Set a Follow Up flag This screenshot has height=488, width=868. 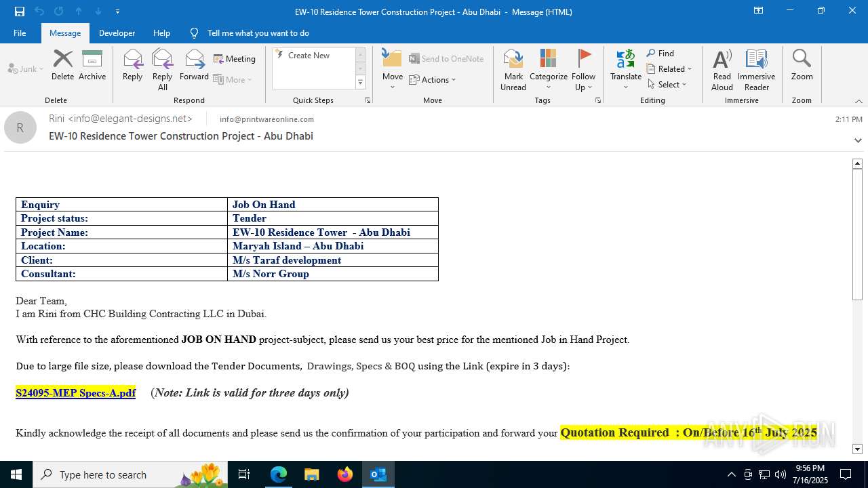coord(583,70)
